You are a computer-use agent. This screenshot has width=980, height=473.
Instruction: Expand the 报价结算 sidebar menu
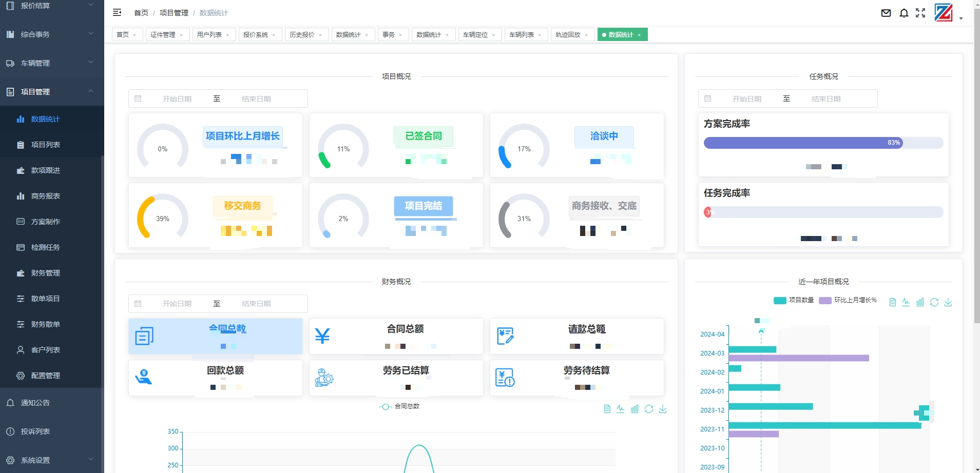click(x=52, y=6)
